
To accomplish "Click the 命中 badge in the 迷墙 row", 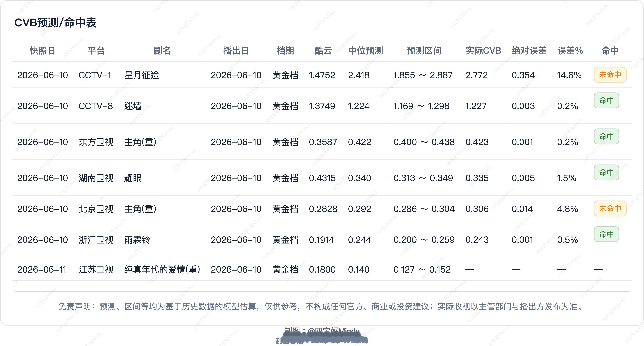I will [607, 100].
